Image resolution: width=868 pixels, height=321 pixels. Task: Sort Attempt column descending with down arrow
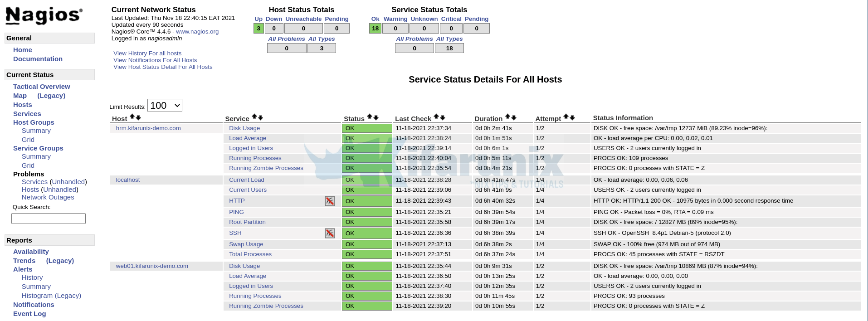572,117
